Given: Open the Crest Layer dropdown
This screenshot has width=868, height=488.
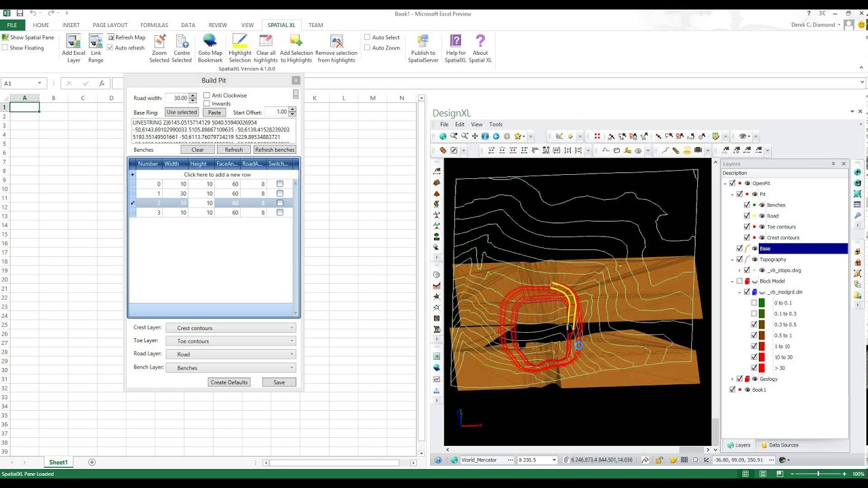Looking at the screenshot, I should 231,328.
